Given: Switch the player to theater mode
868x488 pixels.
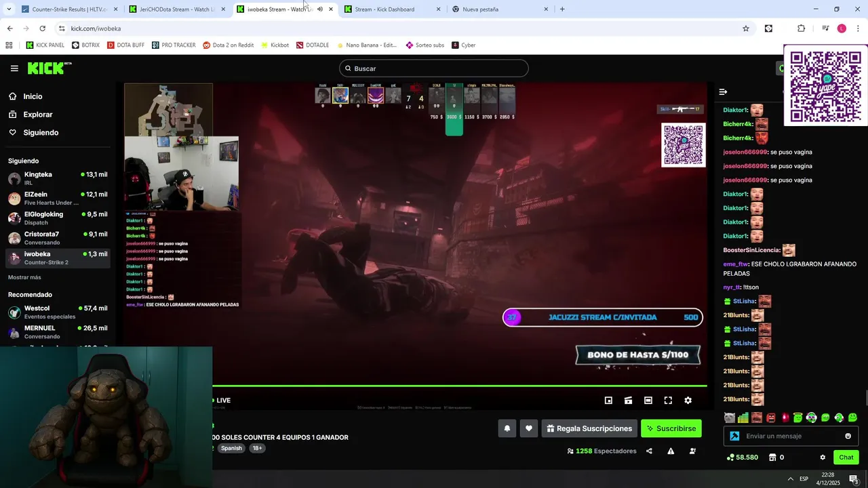Looking at the screenshot, I should pyautogui.click(x=648, y=401).
